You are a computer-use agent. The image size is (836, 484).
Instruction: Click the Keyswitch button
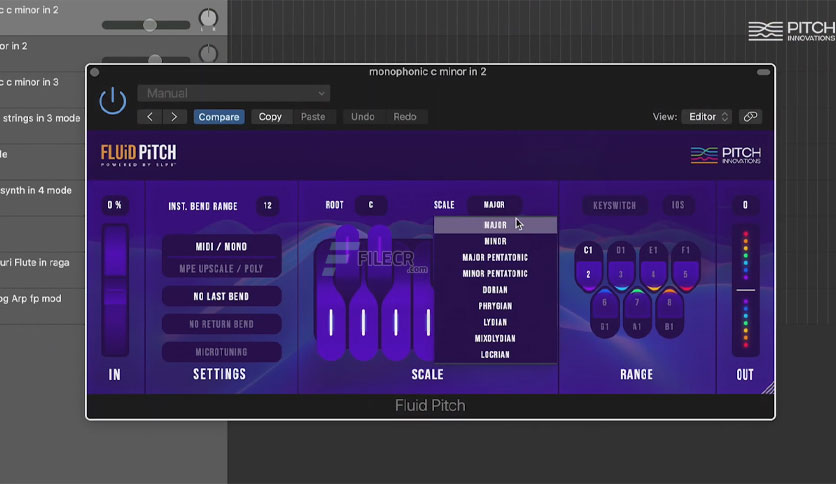pyautogui.click(x=614, y=205)
